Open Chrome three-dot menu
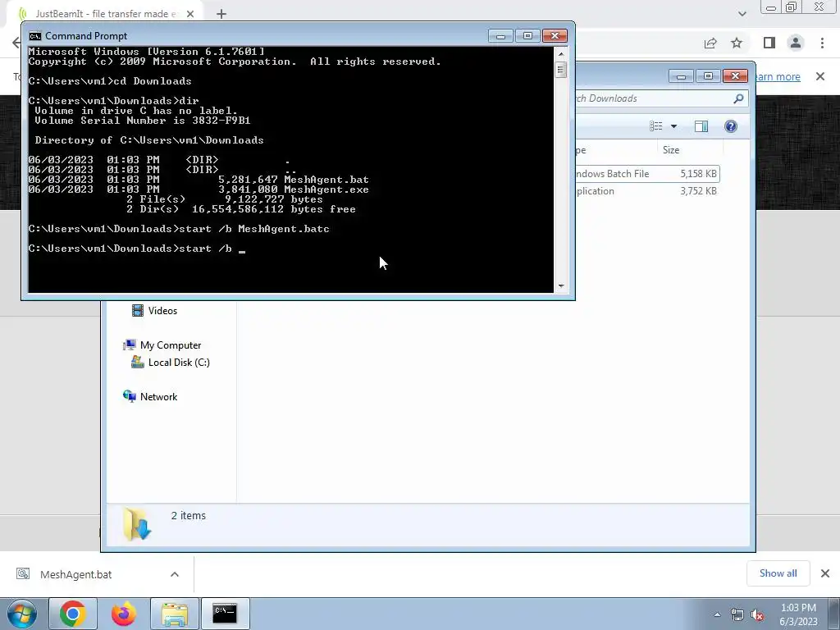Image resolution: width=840 pixels, height=630 pixels. 822,43
